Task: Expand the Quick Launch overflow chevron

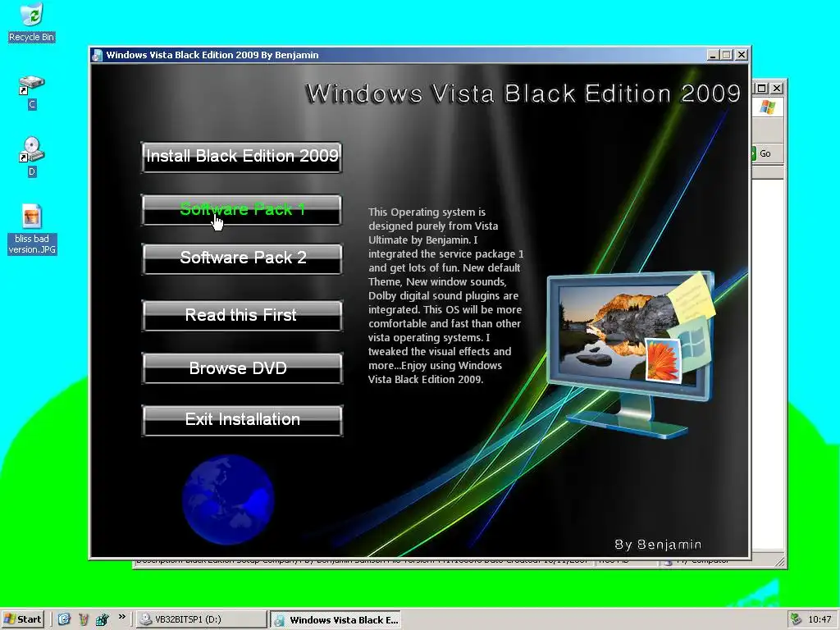Action: (122, 617)
